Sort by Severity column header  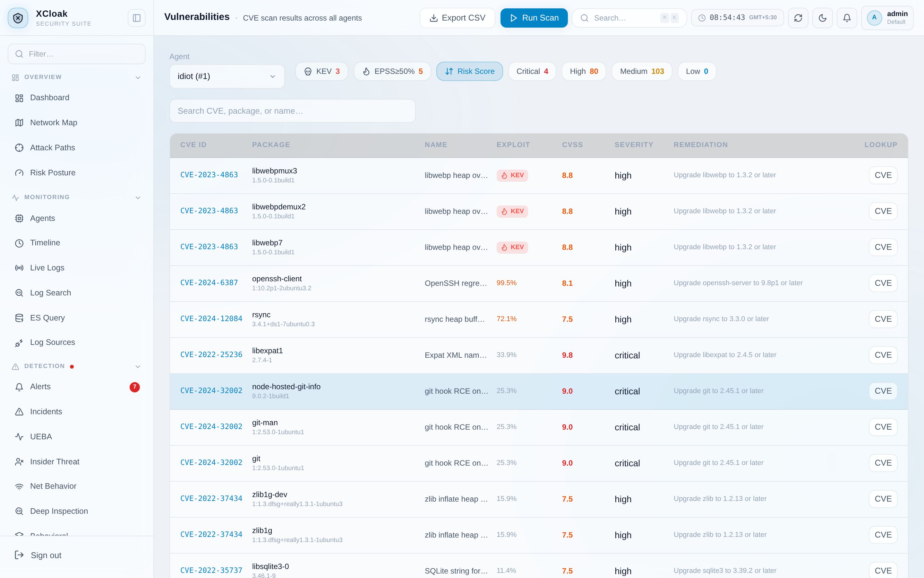[634, 145]
